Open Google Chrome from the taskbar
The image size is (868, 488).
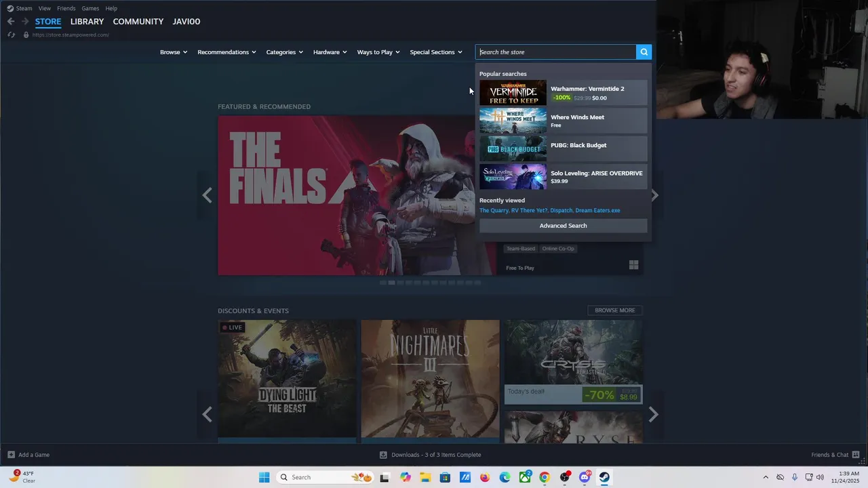click(545, 477)
